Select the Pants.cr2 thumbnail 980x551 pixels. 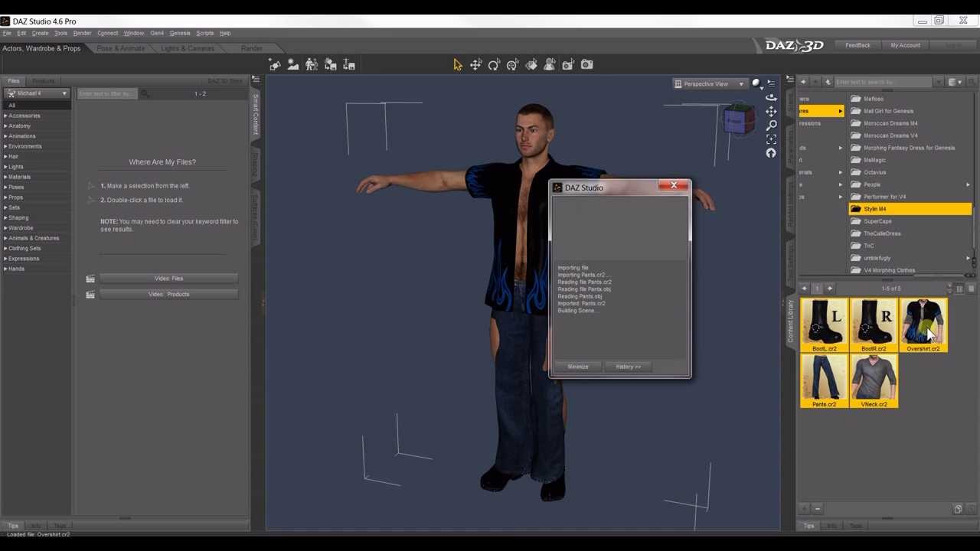(825, 381)
